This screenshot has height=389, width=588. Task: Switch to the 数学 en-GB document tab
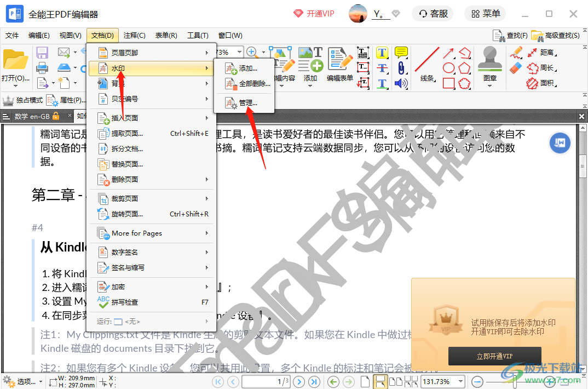(36, 116)
